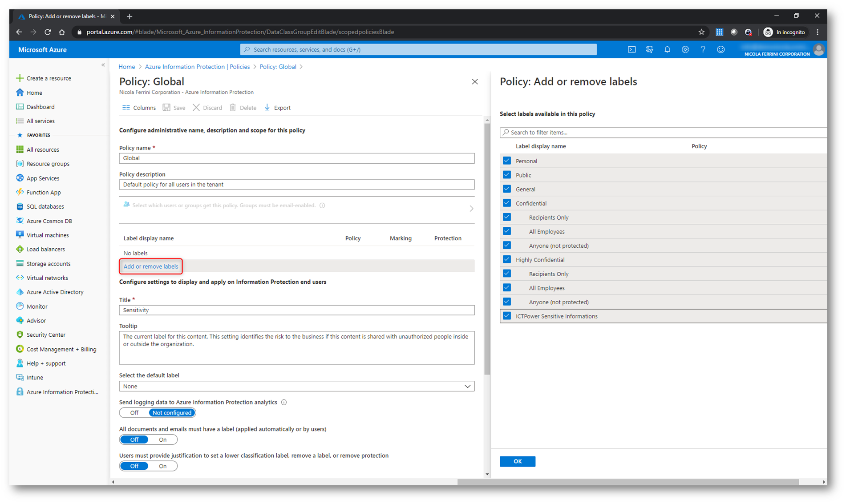Open Policy: Global breadcrumb link
Image resolution: width=846 pixels, height=504 pixels.
(278, 67)
